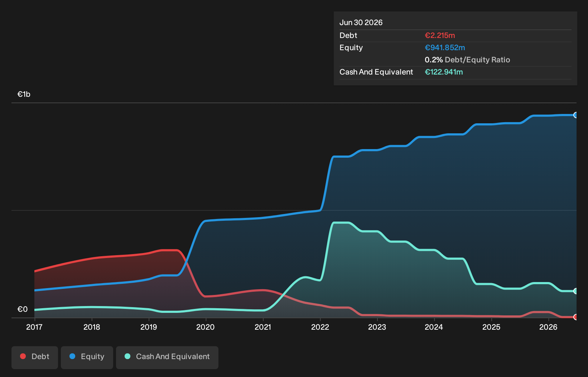Viewport: 588px width, 377px height.
Task: Click the 2025 x-axis label
Action: coord(491,327)
